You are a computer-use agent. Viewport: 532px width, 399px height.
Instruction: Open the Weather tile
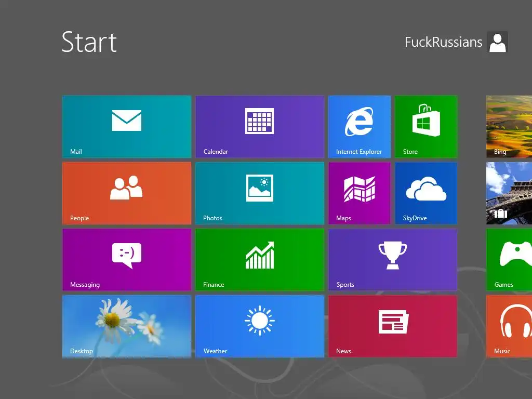(x=260, y=326)
